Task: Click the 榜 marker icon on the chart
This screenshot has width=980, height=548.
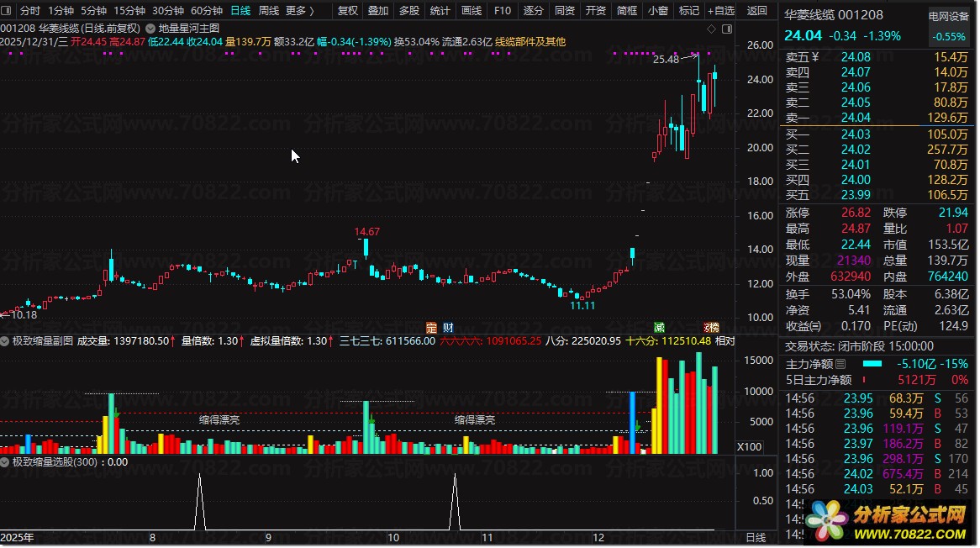Action: click(x=712, y=328)
